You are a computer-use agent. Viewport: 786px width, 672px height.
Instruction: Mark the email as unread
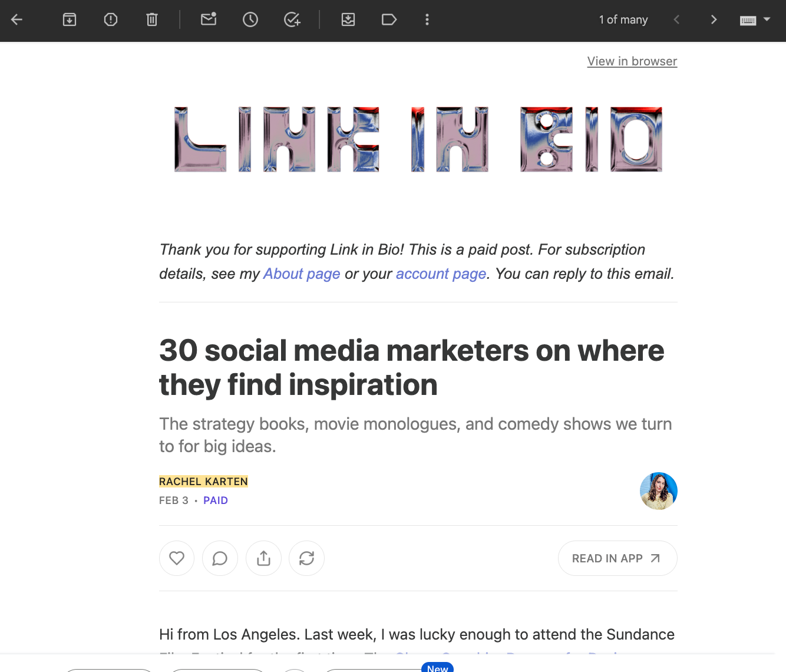[x=209, y=19]
